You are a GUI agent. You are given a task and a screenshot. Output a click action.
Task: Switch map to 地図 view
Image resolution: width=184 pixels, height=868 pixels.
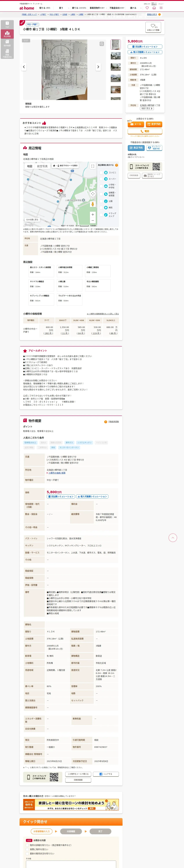[30, 166]
